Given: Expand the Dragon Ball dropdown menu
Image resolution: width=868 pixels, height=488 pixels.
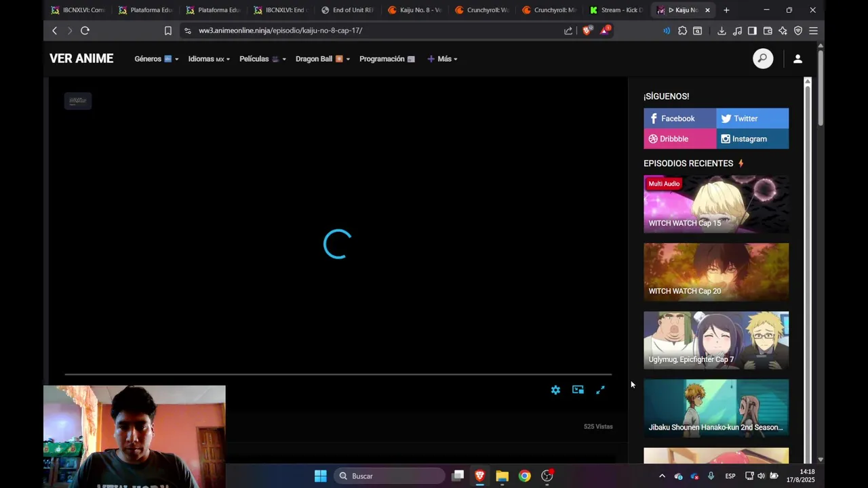Looking at the screenshot, I should pos(323,59).
